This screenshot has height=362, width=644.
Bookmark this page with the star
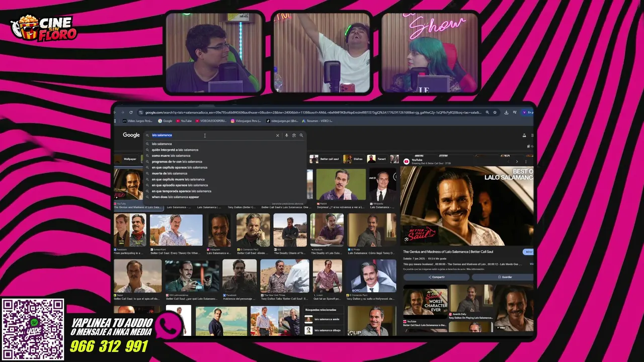pyautogui.click(x=495, y=113)
